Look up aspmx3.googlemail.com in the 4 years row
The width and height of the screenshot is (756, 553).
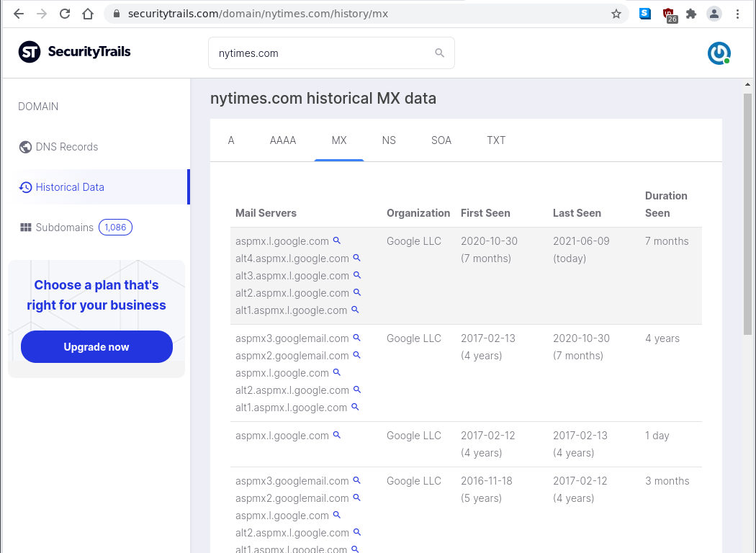pos(357,338)
